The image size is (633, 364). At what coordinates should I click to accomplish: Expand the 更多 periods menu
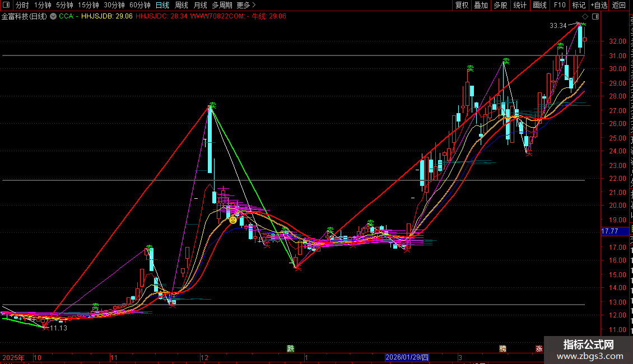click(246, 5)
